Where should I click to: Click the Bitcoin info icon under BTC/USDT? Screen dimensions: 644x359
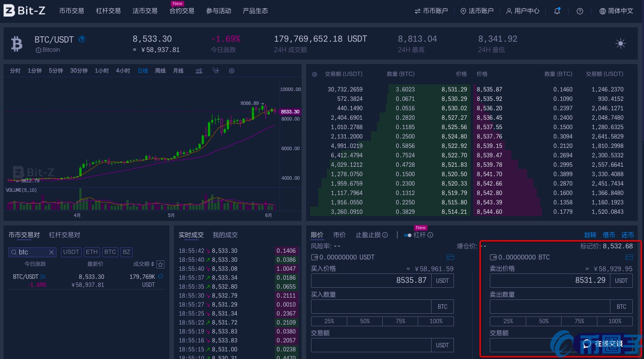click(38, 50)
